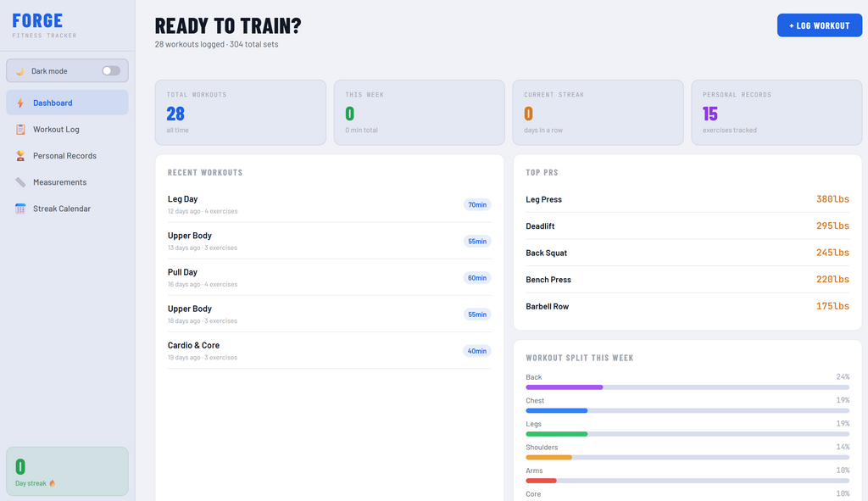Click the Measurements ruler icon

[x=20, y=182]
